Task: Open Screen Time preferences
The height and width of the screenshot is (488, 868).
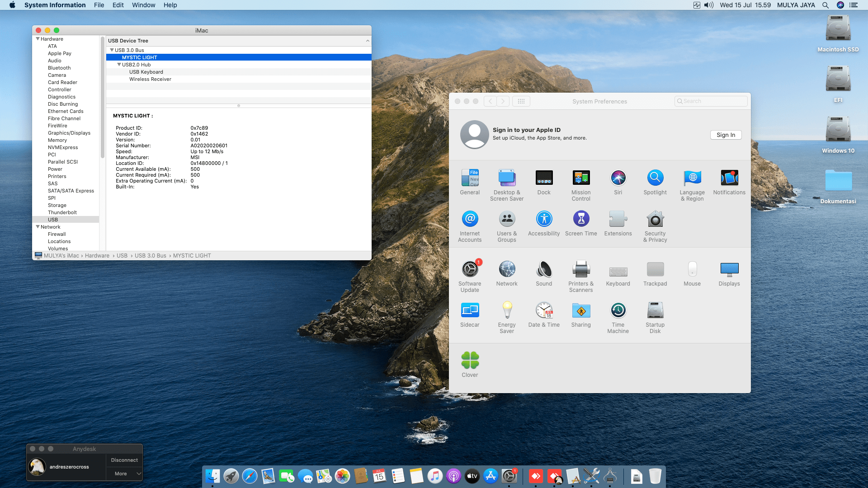Action: tap(581, 223)
